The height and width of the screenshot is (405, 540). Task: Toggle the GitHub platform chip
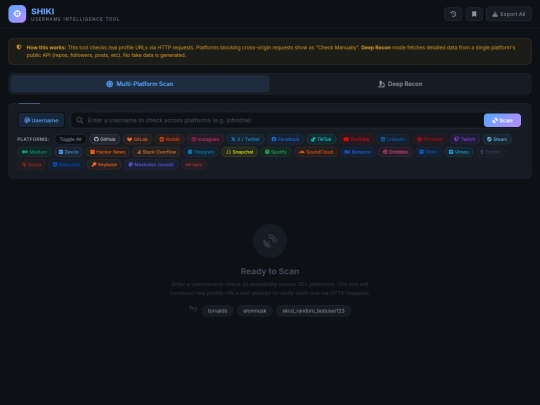pos(105,139)
